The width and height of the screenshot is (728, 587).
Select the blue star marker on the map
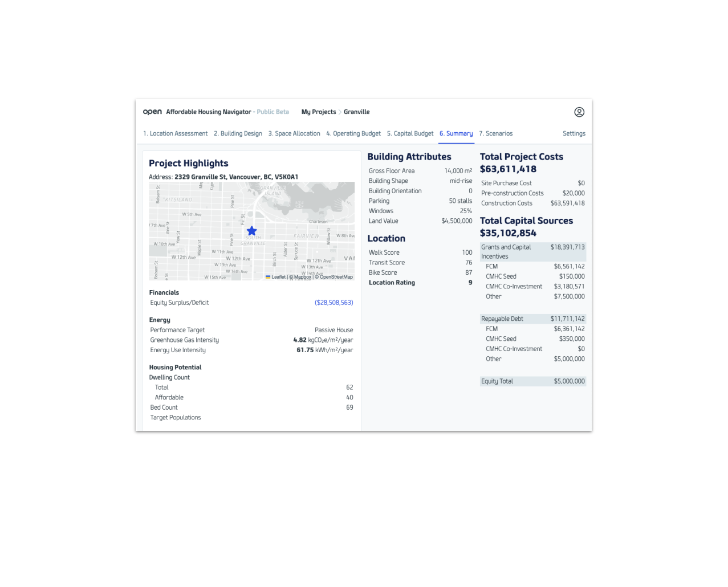tap(251, 230)
